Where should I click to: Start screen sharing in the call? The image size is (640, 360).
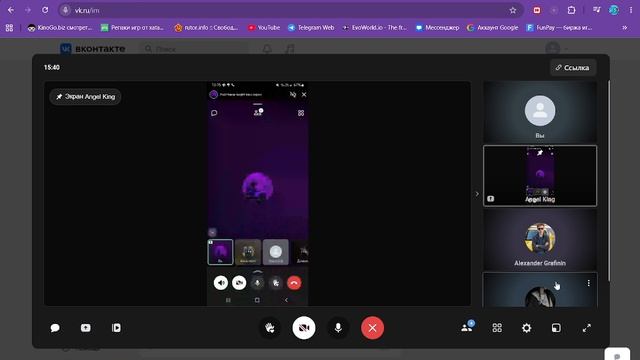86,328
